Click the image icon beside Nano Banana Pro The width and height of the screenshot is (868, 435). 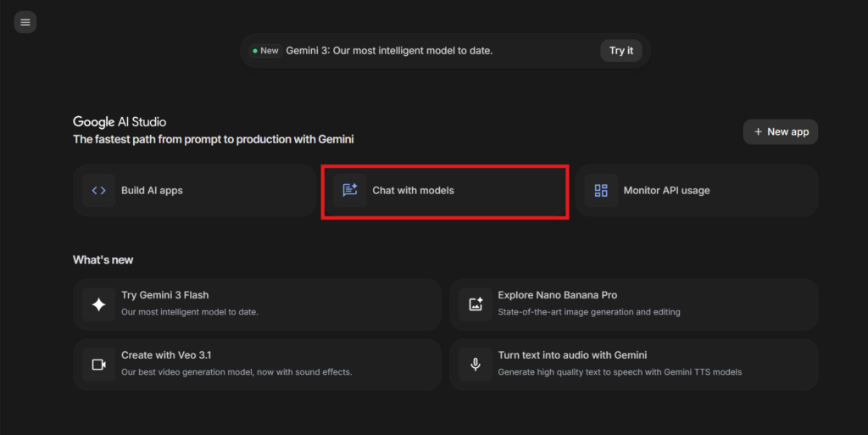[476, 304]
